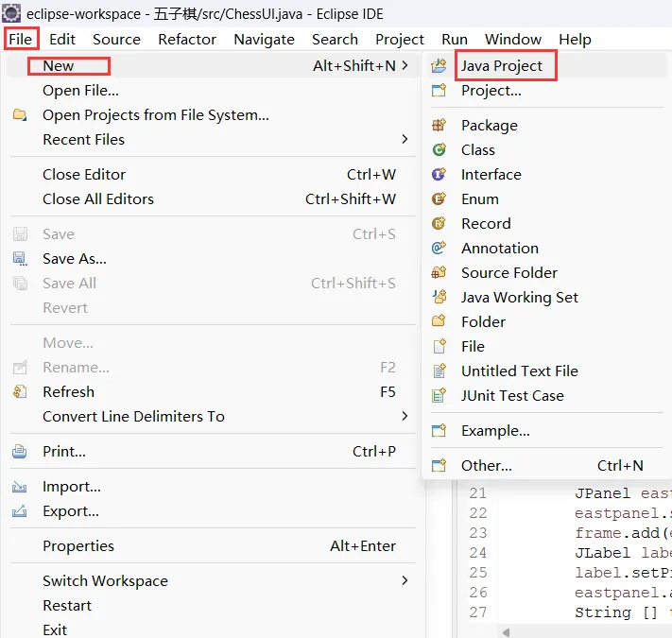Click the Folder icon in New submenu
The height and width of the screenshot is (638, 672).
click(x=439, y=321)
